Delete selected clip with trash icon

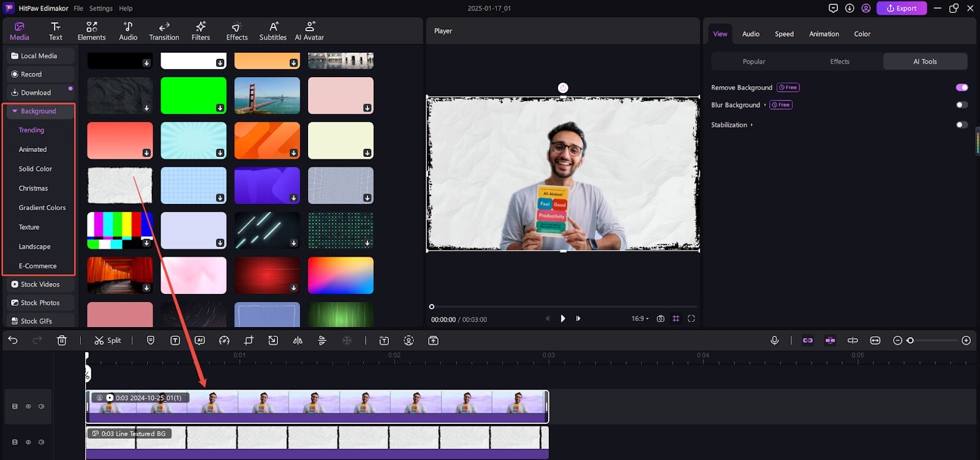62,341
